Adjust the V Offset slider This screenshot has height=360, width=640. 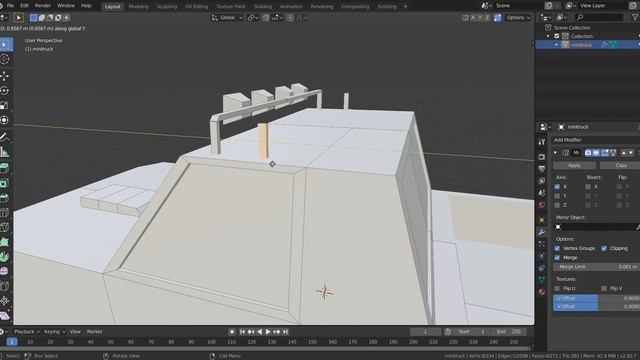(596, 307)
